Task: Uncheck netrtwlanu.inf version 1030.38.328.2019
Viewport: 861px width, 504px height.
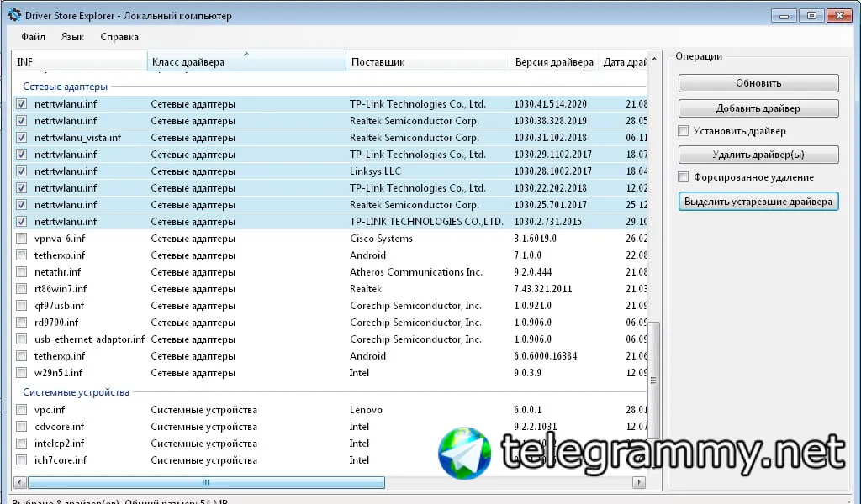Action: [21, 121]
